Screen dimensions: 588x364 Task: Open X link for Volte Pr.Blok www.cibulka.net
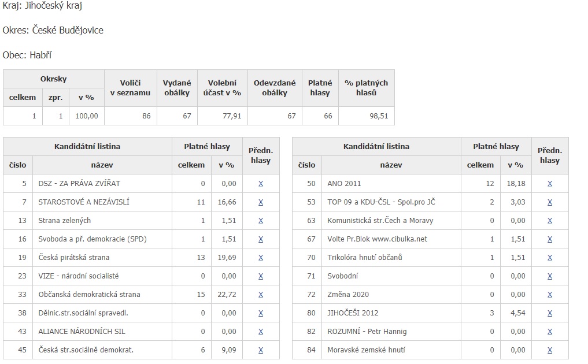[550, 239]
